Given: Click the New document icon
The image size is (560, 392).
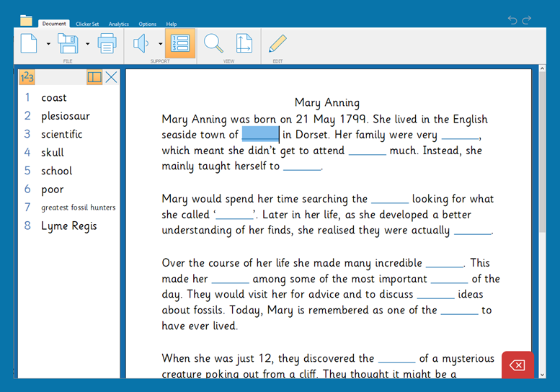Looking at the screenshot, I should pos(29,44).
